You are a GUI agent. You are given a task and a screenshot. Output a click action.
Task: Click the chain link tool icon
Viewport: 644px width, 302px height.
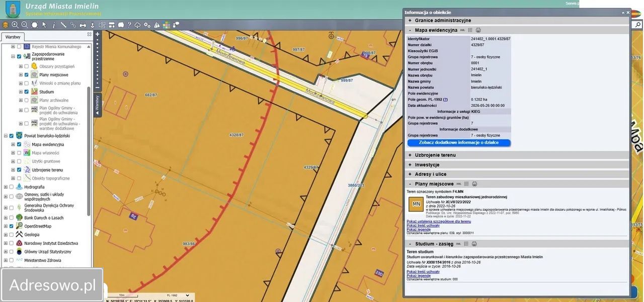click(73, 25)
